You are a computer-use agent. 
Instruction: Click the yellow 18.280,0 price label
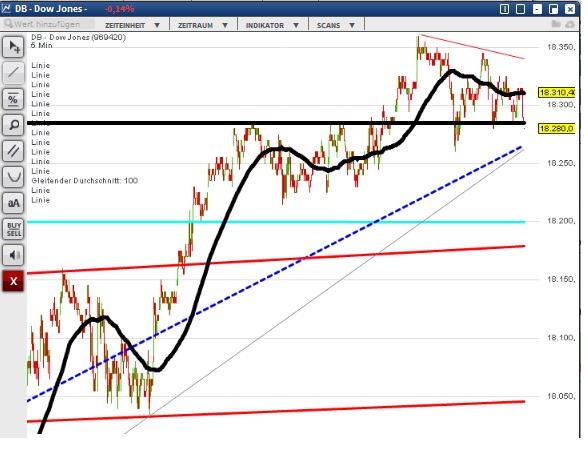(556, 129)
